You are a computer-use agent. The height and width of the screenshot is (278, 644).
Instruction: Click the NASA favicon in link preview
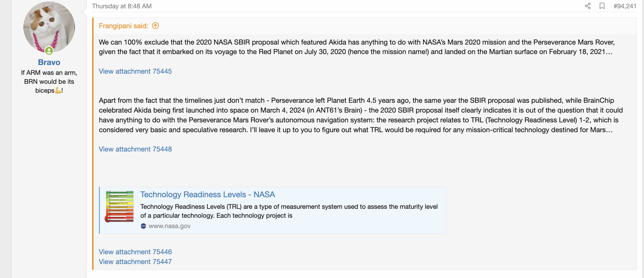point(143,226)
